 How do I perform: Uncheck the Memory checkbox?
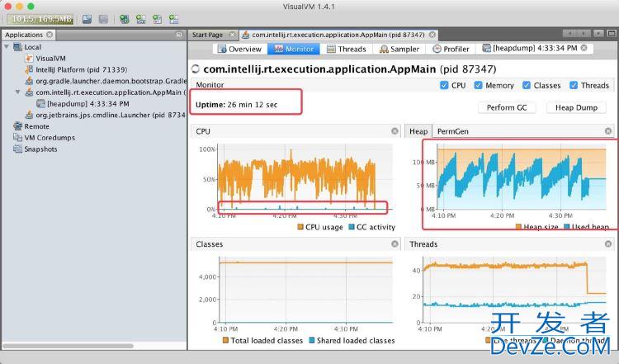click(478, 85)
